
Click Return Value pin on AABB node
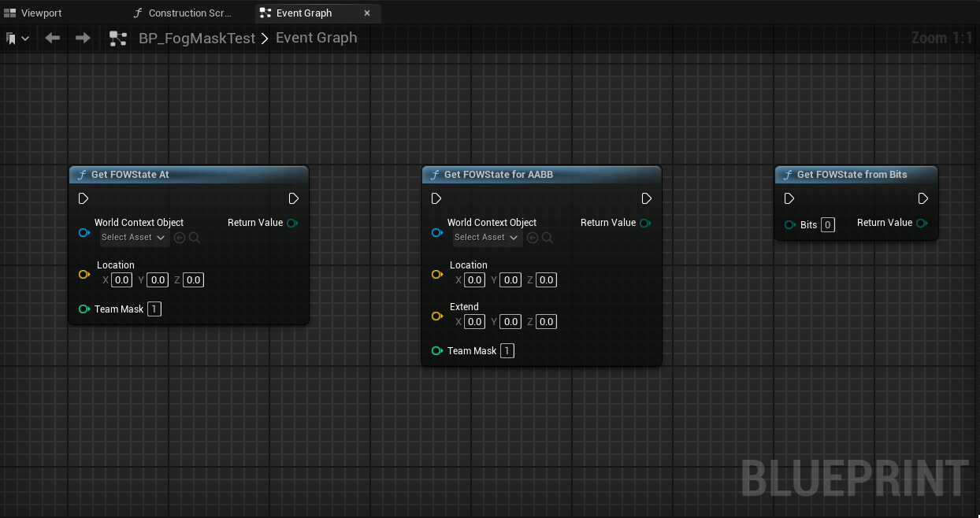645,223
